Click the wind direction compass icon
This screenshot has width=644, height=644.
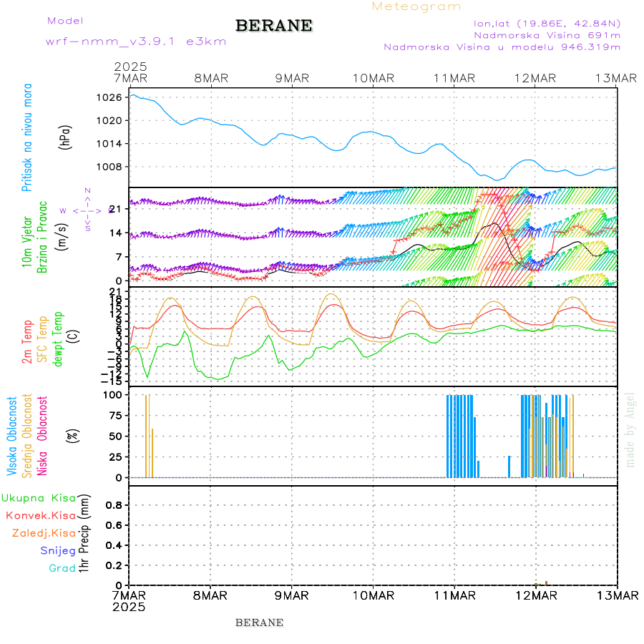tap(87, 210)
